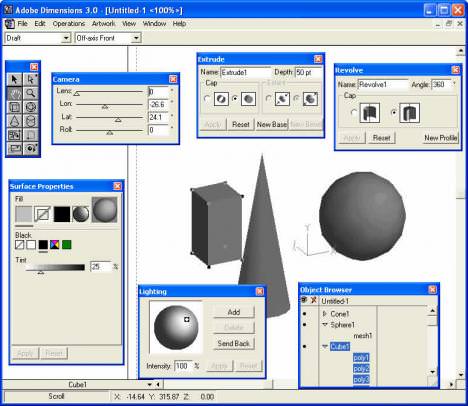Click Add in the Lighting panel
This screenshot has width=468, height=406.
click(x=234, y=312)
